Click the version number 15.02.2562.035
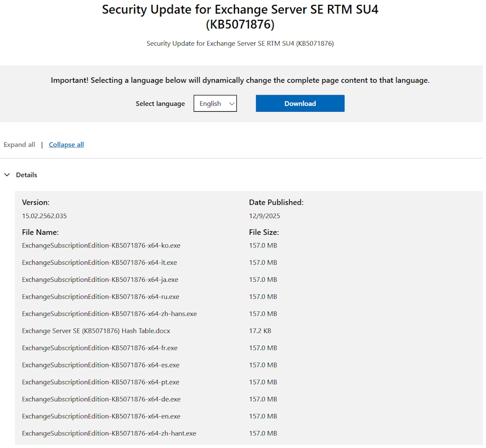 point(44,216)
